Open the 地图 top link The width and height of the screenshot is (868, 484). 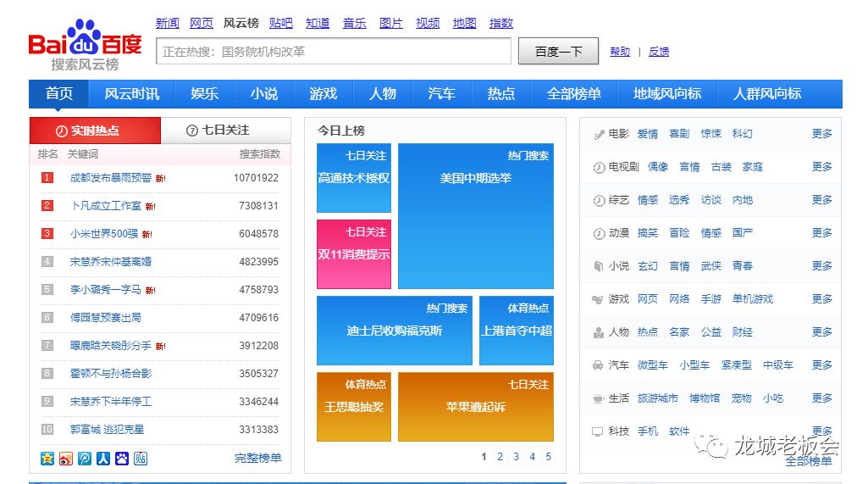464,23
